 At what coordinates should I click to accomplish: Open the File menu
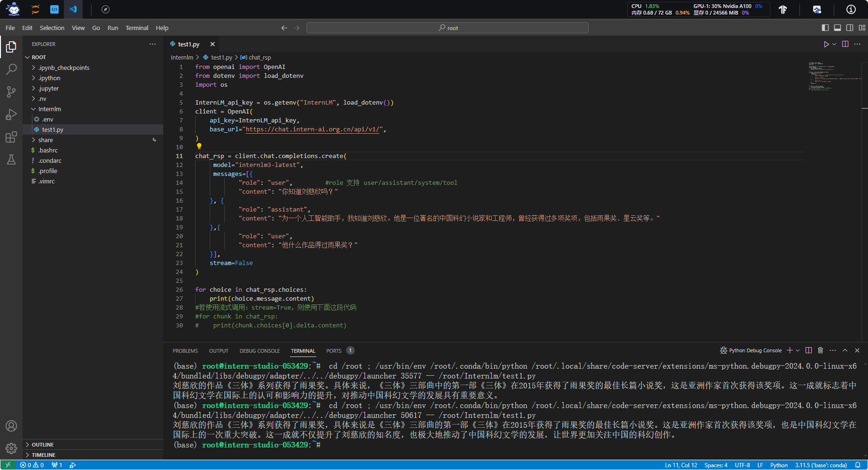tap(10, 28)
